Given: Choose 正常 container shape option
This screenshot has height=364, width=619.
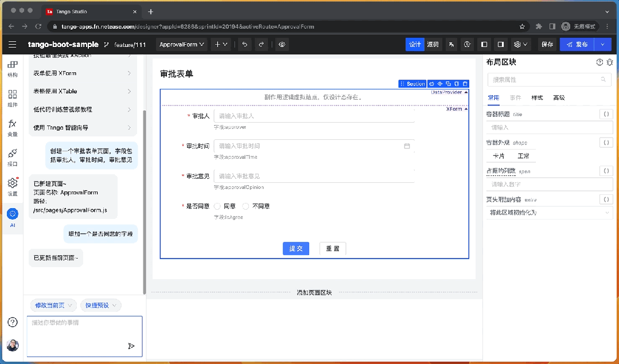Looking at the screenshot, I should tap(523, 156).
